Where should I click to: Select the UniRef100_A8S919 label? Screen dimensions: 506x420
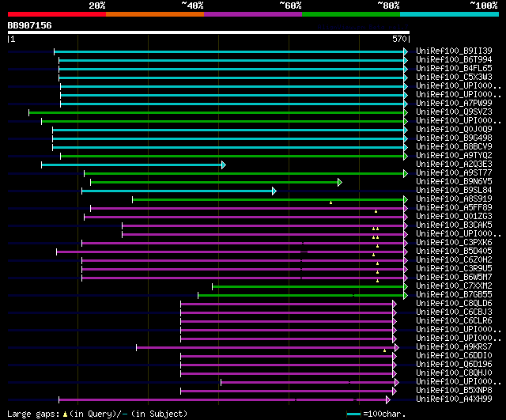tap(454, 199)
